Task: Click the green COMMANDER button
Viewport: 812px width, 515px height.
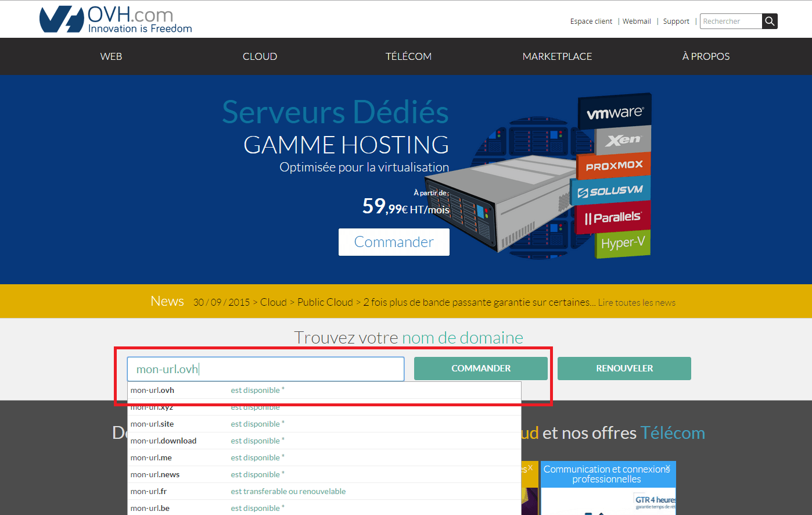Action: [481, 369]
